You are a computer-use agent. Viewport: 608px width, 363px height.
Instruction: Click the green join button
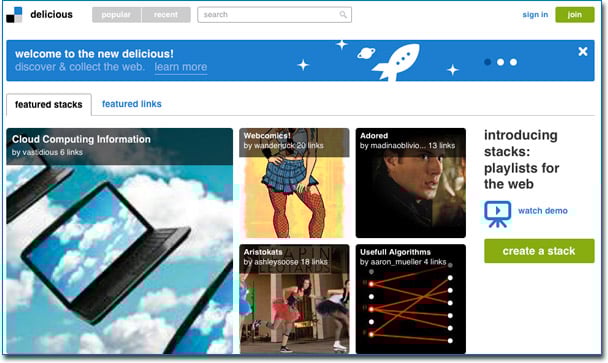(575, 15)
